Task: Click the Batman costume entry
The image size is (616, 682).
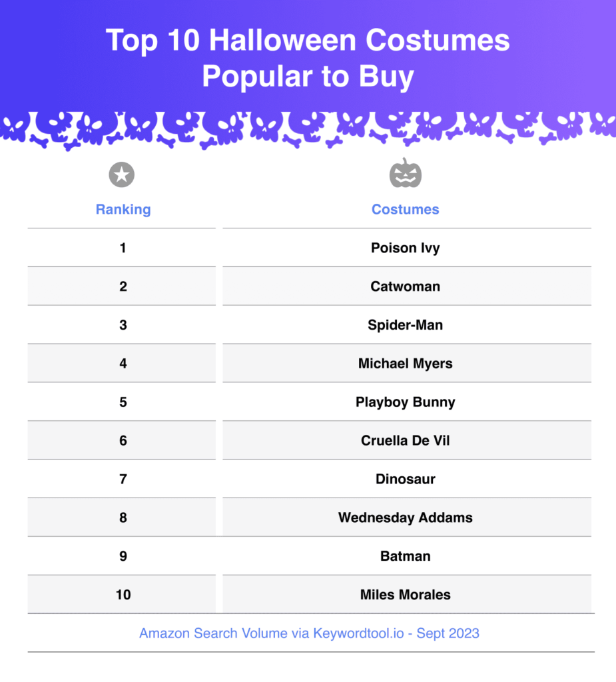Action: (x=406, y=556)
